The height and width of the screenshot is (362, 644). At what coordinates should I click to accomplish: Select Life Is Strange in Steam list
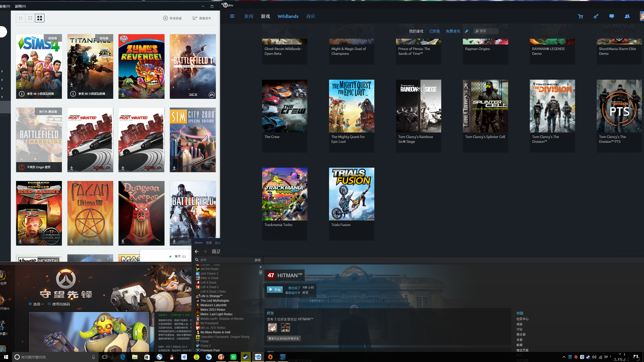pyautogui.click(x=211, y=296)
